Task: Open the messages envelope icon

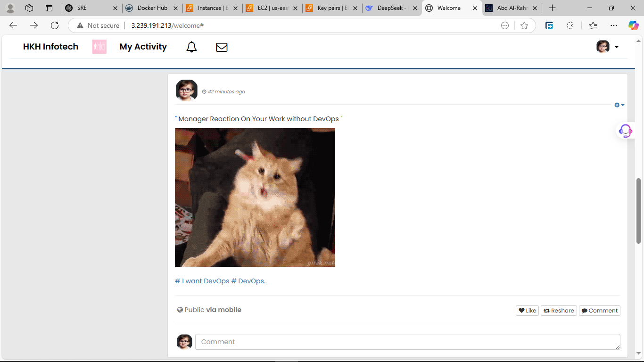Action: pos(222,47)
